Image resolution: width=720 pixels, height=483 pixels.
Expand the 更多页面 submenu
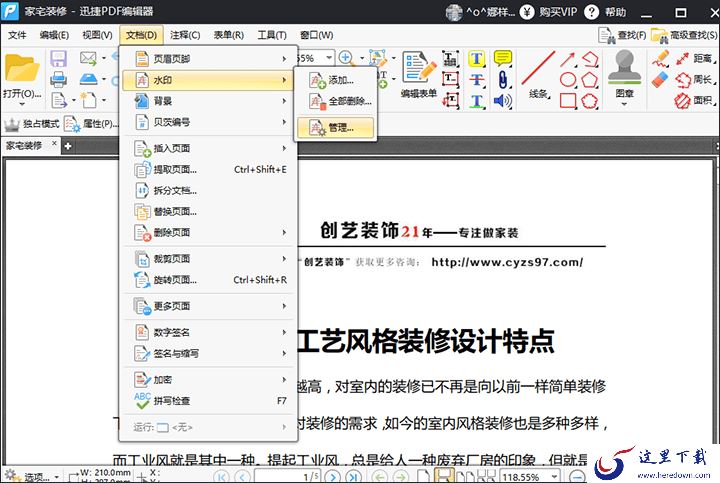[x=208, y=306]
